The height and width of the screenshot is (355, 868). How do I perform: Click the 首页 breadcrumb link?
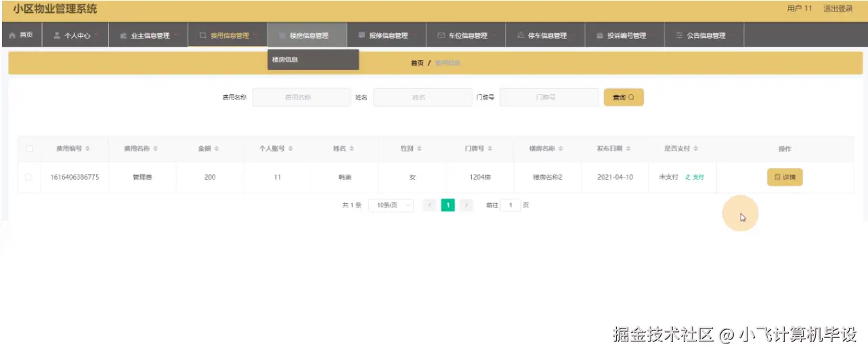click(417, 62)
